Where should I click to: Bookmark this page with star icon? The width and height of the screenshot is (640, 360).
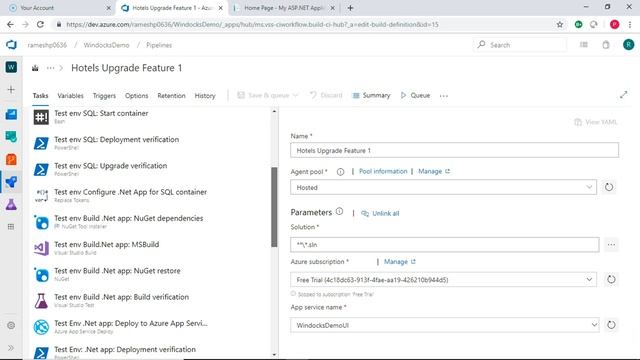pos(560,24)
